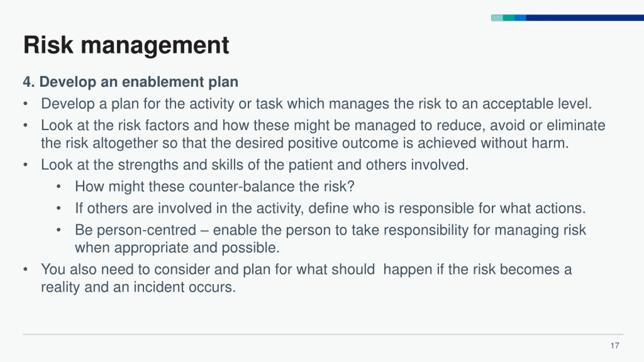644x362 pixels.
Task: Click the word 'counter-balance' in the sub-bullet
Action: (x=242, y=186)
